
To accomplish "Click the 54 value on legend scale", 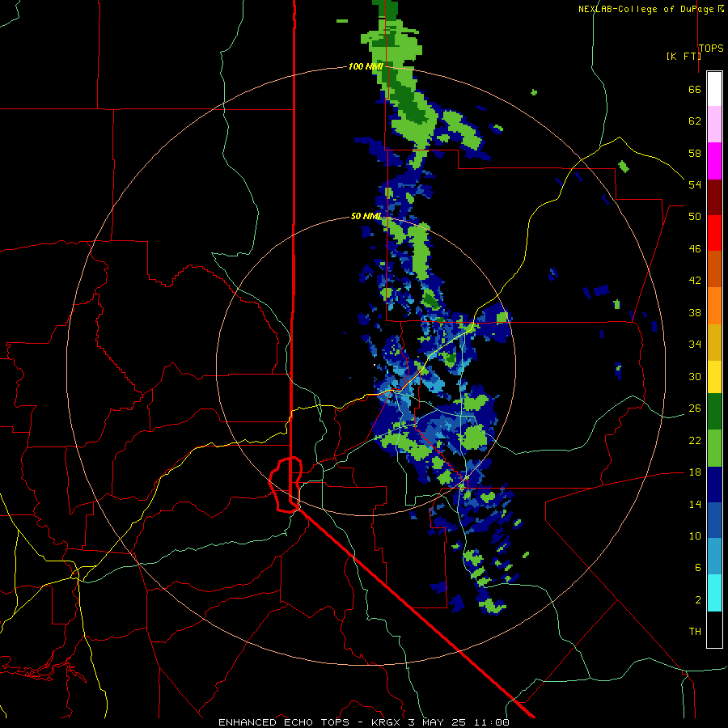I will coord(695,184).
